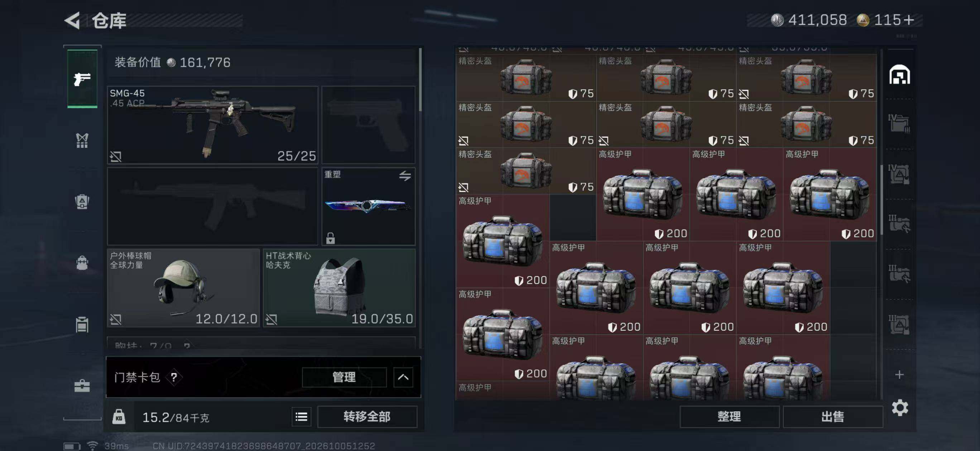Open the 门禁卡包 help question mark
This screenshot has height=451, width=980.
pos(174,377)
